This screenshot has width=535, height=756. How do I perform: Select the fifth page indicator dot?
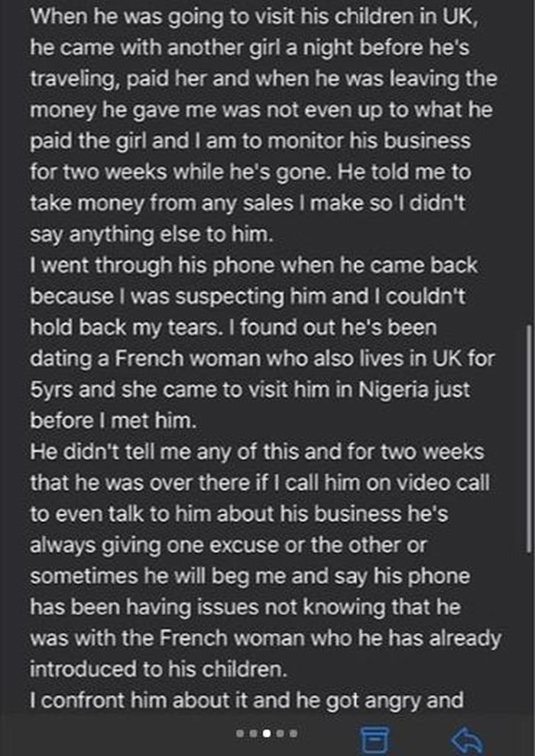293,733
